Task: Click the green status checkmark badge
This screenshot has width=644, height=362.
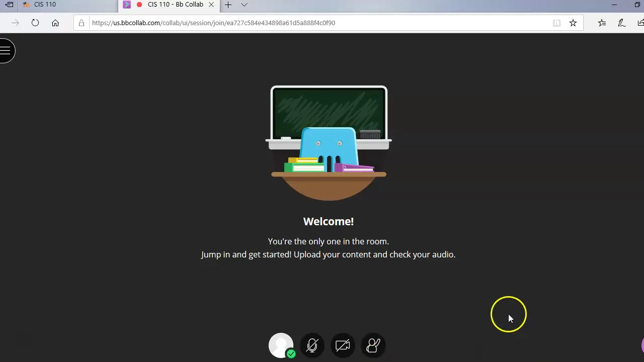Action: coord(291,354)
